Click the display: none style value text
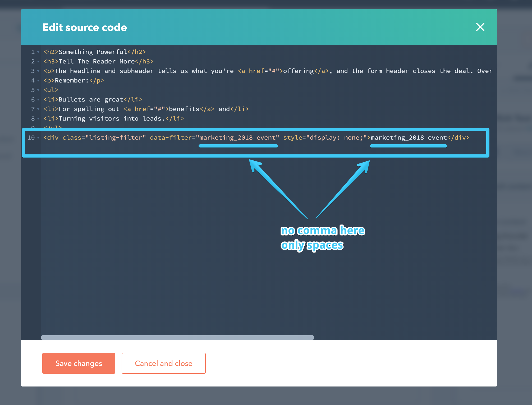Screen dimensions: 532x405 pyautogui.click(x=336, y=137)
